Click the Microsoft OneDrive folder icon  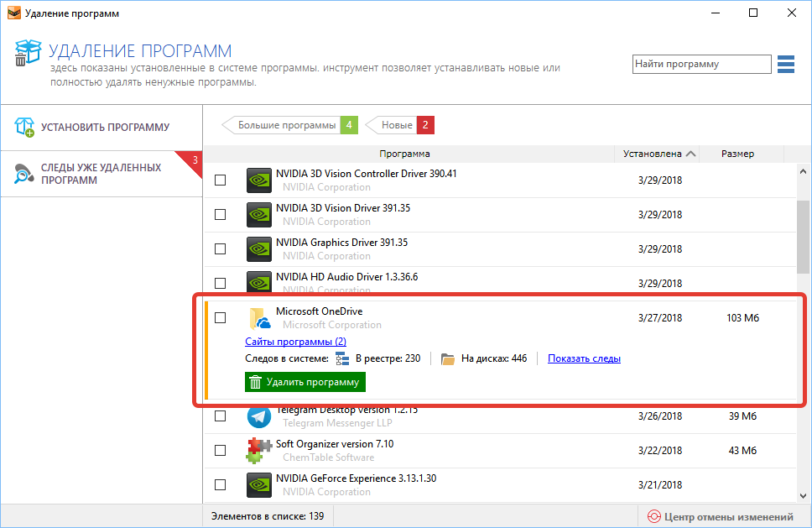(x=259, y=318)
